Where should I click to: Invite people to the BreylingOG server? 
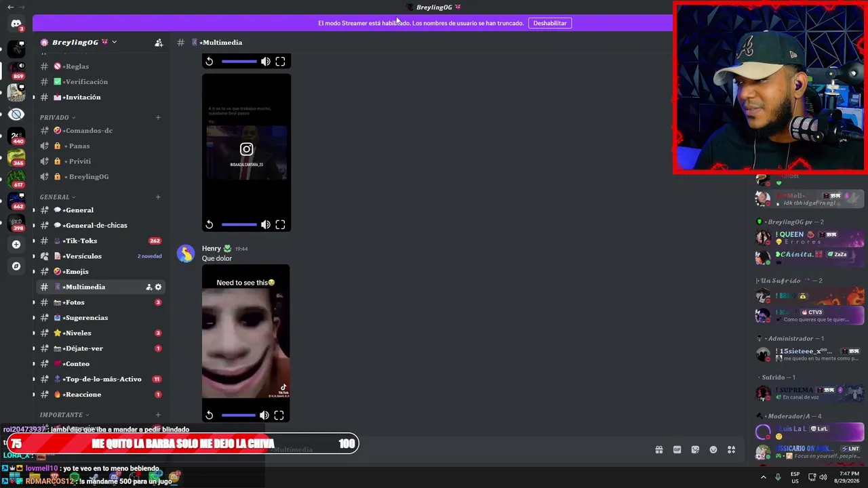[x=159, y=43]
